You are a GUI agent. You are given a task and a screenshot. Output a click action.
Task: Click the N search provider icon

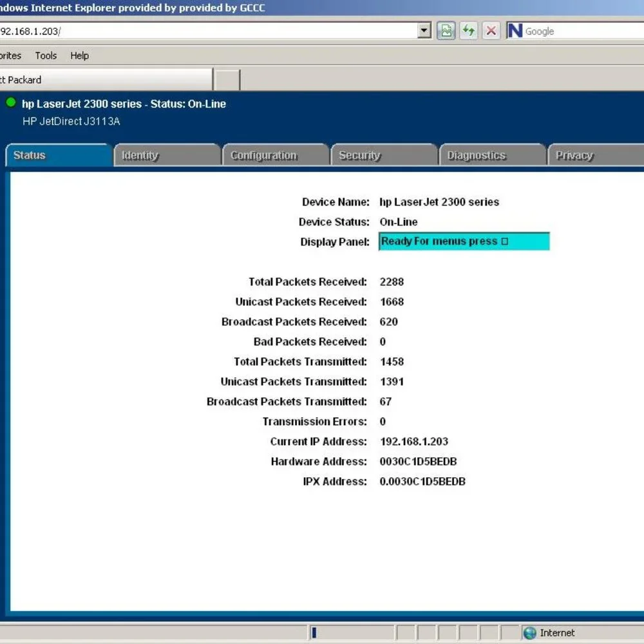[515, 31]
